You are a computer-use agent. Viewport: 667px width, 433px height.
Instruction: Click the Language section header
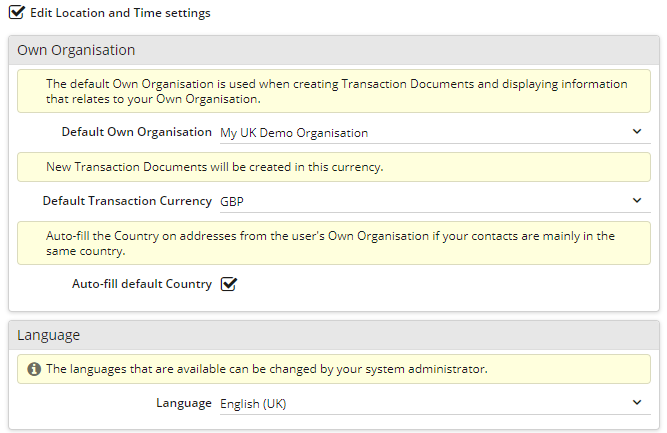(x=334, y=335)
